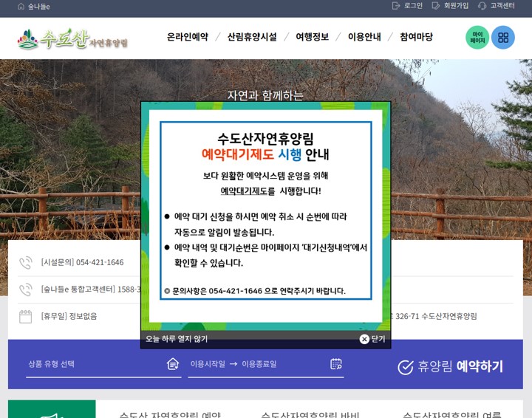Viewport: 532px width, 418px height.
Task: Expand the 상품 유형 선택 dropdown
Action: coord(103,364)
